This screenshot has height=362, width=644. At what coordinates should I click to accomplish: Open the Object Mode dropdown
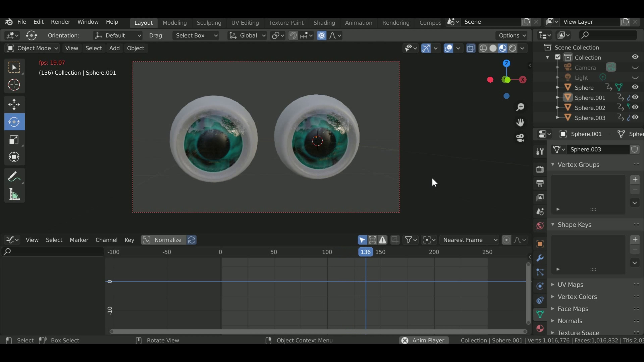(x=32, y=48)
